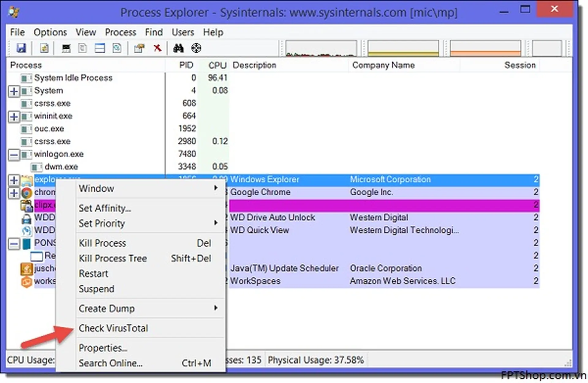This screenshot has height=383, width=588.
Task: Open System Information from the toolbar
Action: click(66, 48)
